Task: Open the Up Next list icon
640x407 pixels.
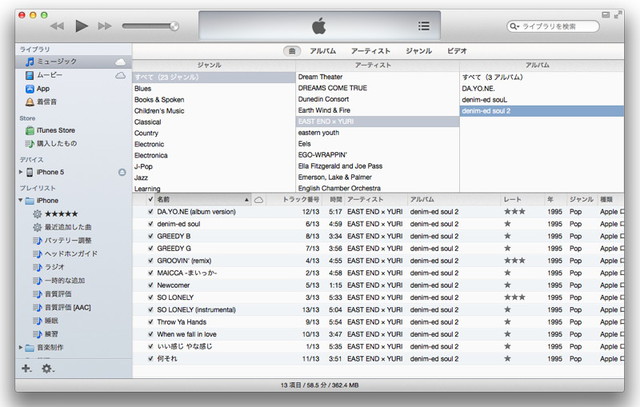Action: pos(424,26)
